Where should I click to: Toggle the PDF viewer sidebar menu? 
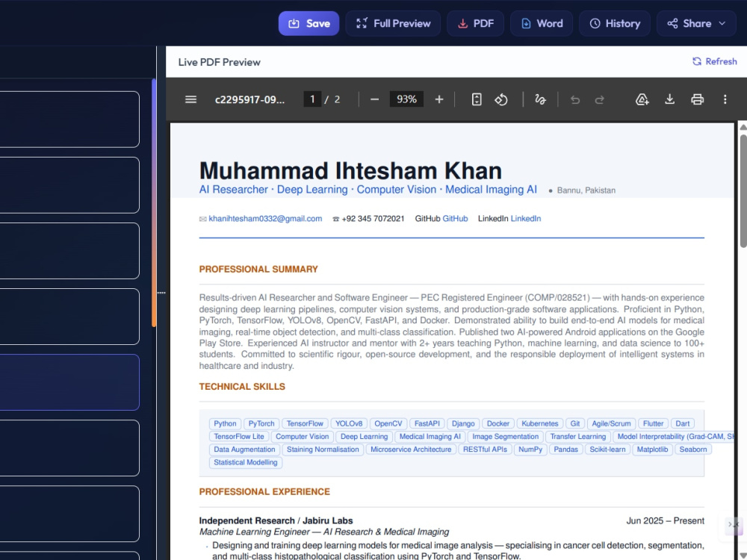[190, 99]
